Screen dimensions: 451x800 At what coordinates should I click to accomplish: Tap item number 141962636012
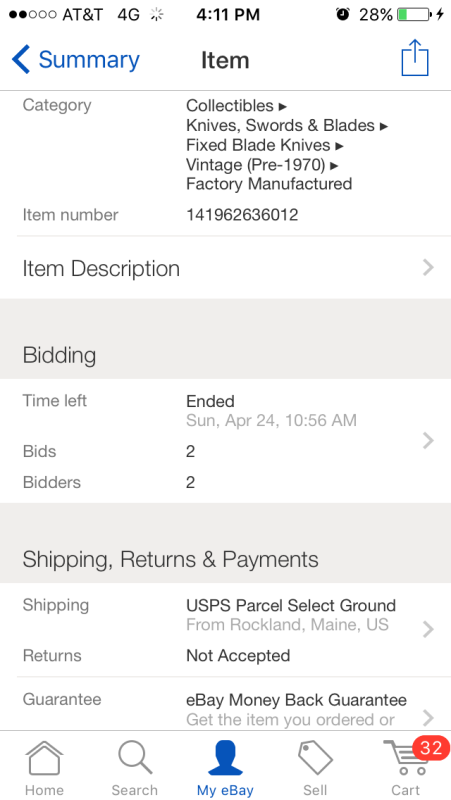coord(242,215)
